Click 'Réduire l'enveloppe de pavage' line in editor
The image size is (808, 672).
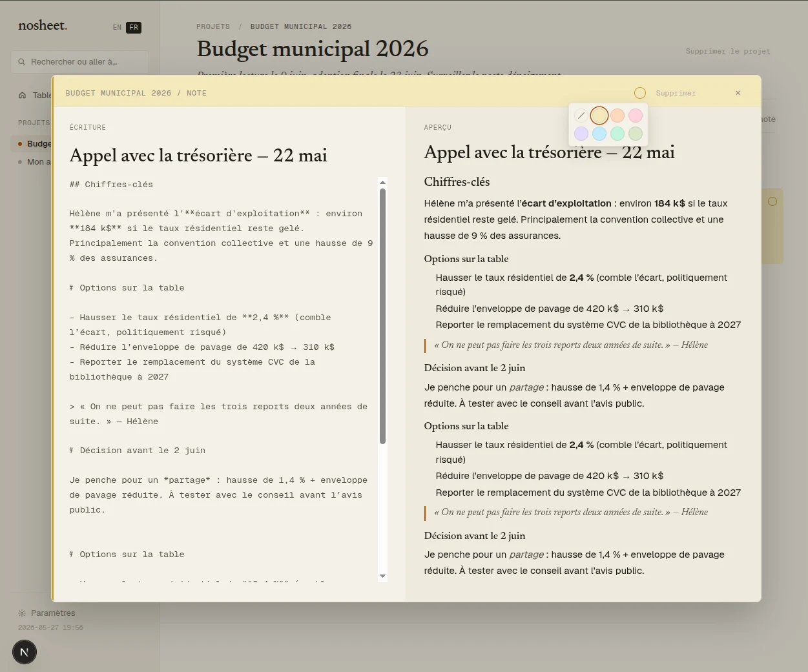coord(202,347)
